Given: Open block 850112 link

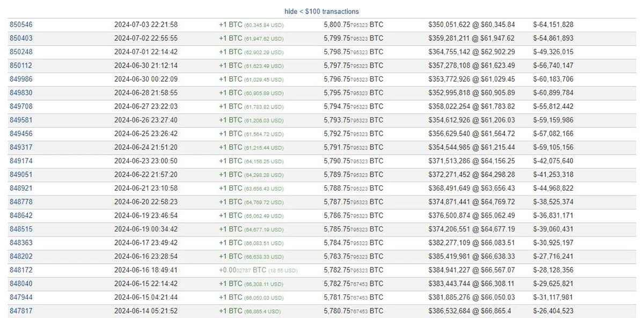Looking at the screenshot, I should pyautogui.click(x=21, y=66).
